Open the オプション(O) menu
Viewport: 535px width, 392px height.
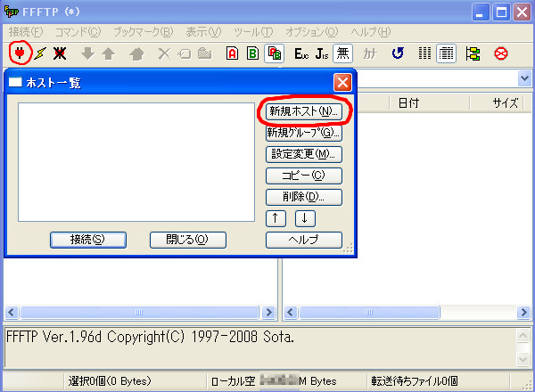311,32
